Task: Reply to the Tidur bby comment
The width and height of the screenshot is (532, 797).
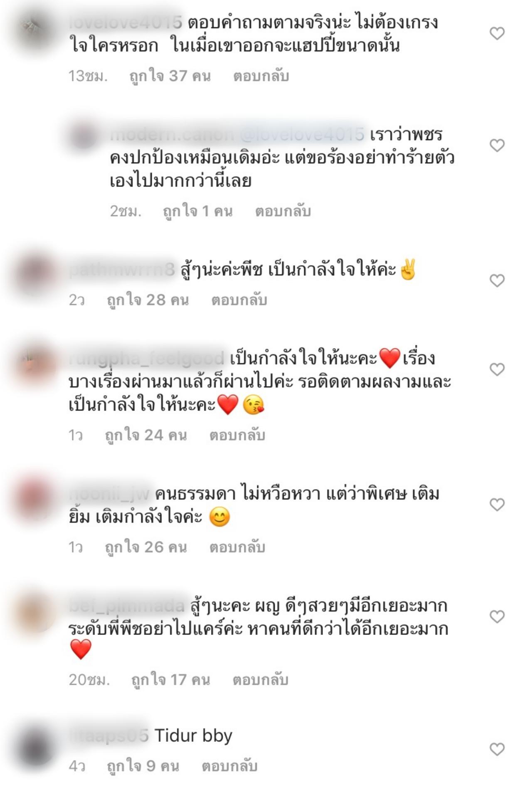Action: coord(229,765)
